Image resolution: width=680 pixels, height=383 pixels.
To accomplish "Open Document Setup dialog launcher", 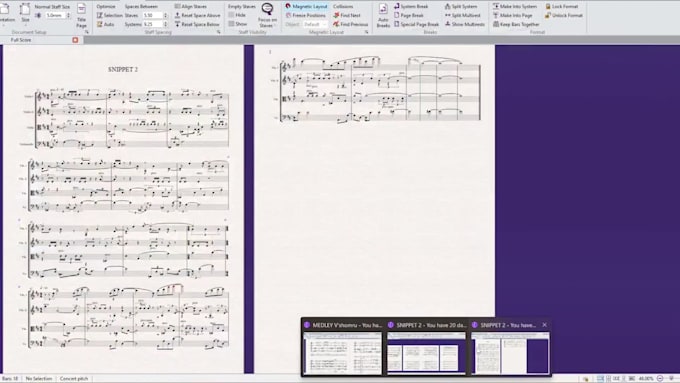I will pos(86,32).
